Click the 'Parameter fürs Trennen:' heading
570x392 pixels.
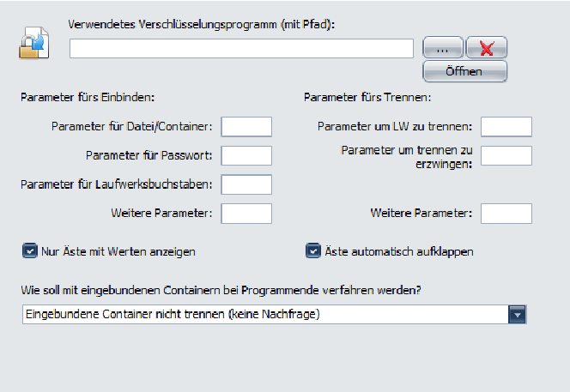tap(367, 97)
